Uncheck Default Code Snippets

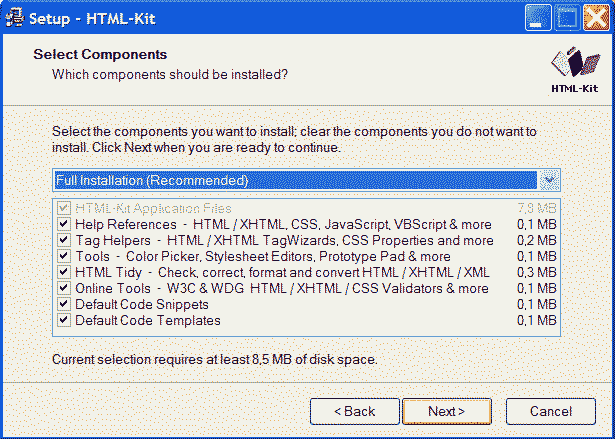point(64,304)
